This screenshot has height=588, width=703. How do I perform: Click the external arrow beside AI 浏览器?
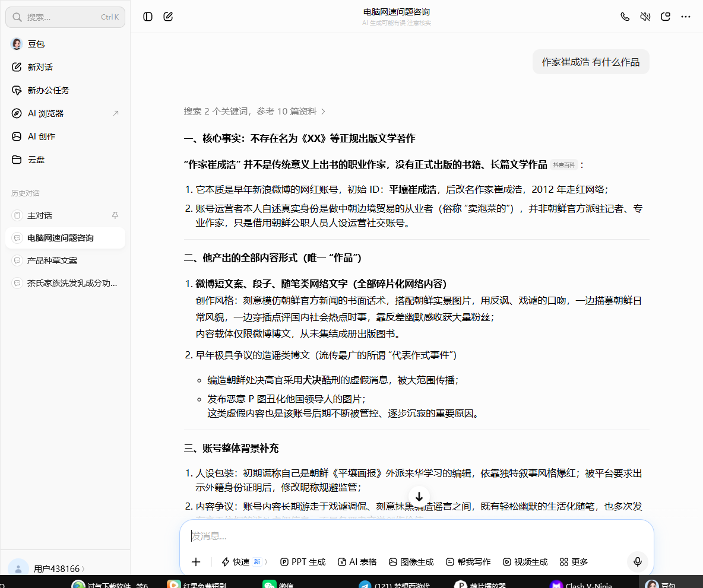click(x=116, y=113)
